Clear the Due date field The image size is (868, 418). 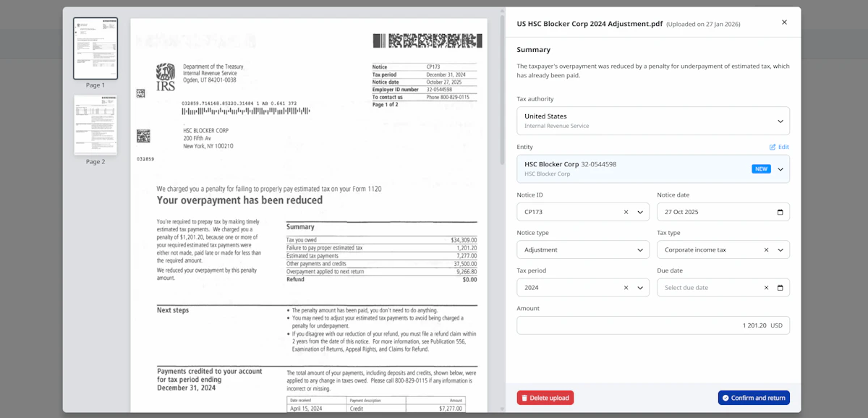767,287
